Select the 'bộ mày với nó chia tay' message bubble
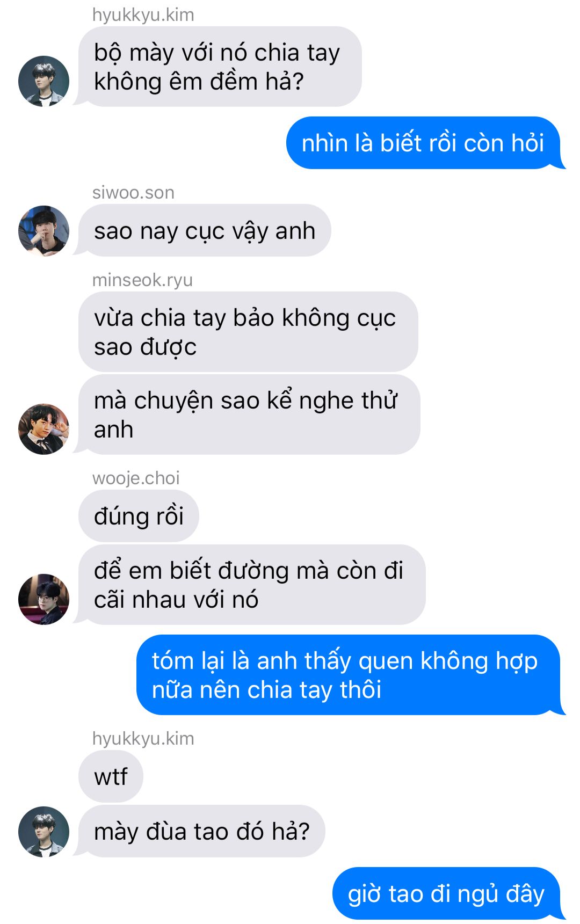This screenshot has width=580, height=924. point(220,67)
